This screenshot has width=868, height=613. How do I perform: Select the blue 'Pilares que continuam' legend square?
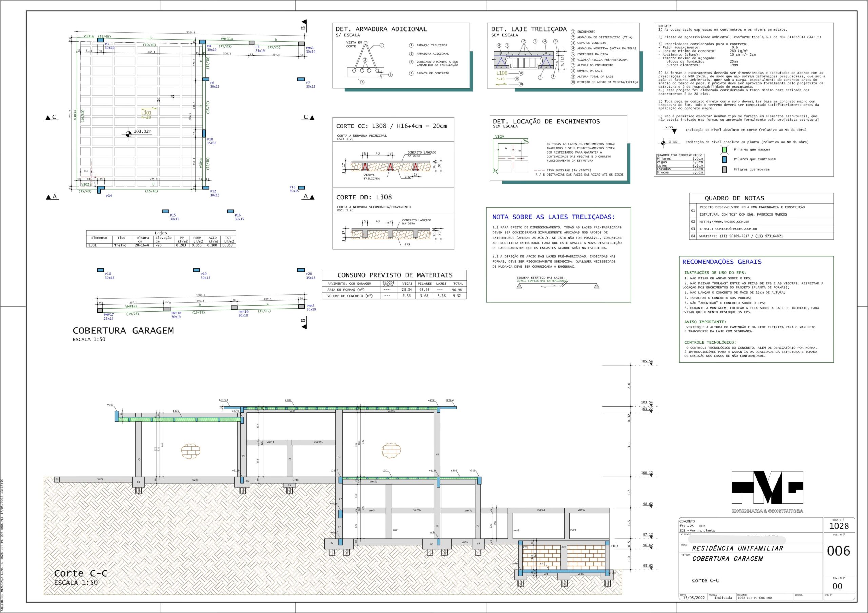pyautogui.click(x=724, y=160)
